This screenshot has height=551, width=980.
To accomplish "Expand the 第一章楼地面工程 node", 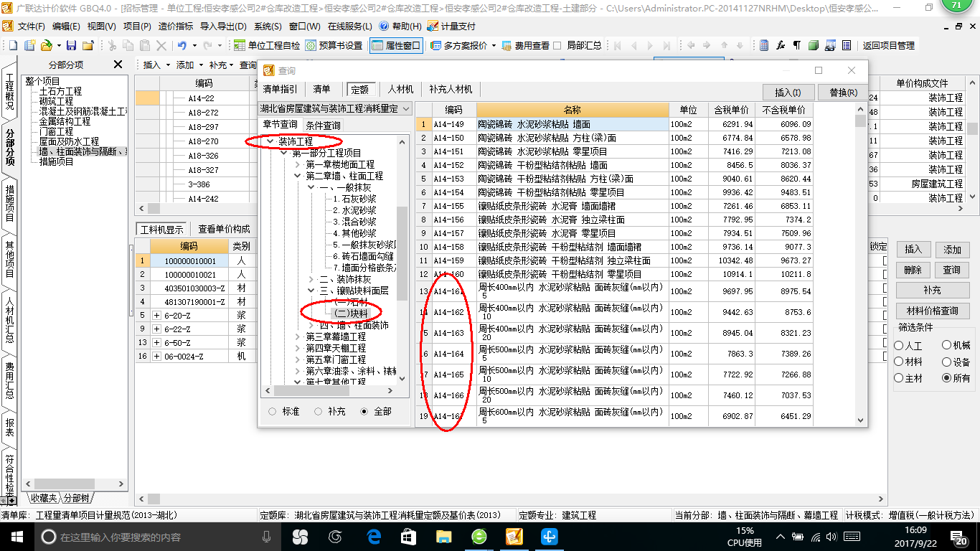I will [298, 164].
